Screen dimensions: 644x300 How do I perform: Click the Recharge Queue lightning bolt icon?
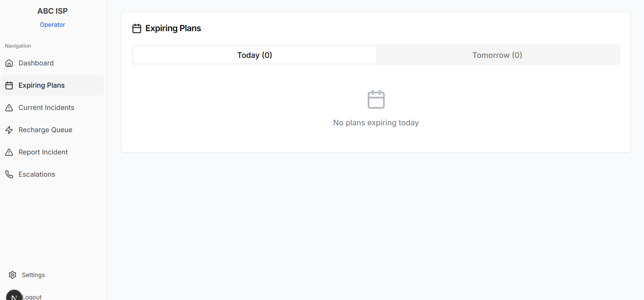(x=9, y=130)
